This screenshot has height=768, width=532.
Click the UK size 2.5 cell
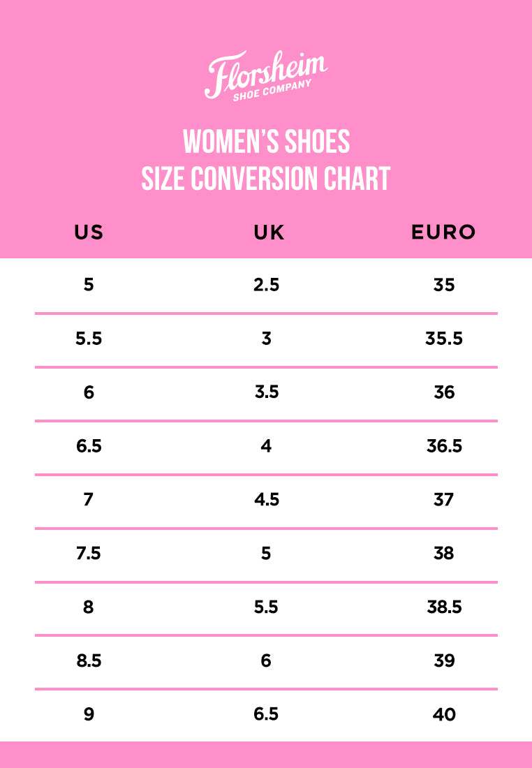(266, 285)
